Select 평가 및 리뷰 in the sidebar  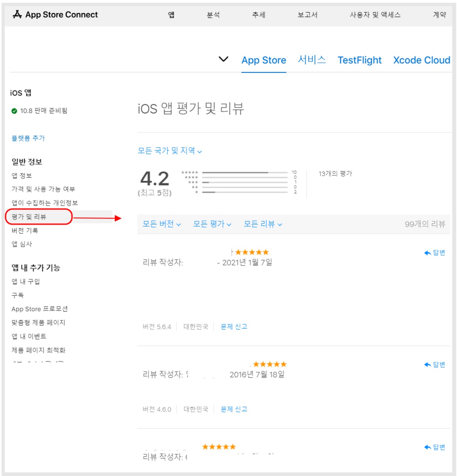(x=29, y=216)
